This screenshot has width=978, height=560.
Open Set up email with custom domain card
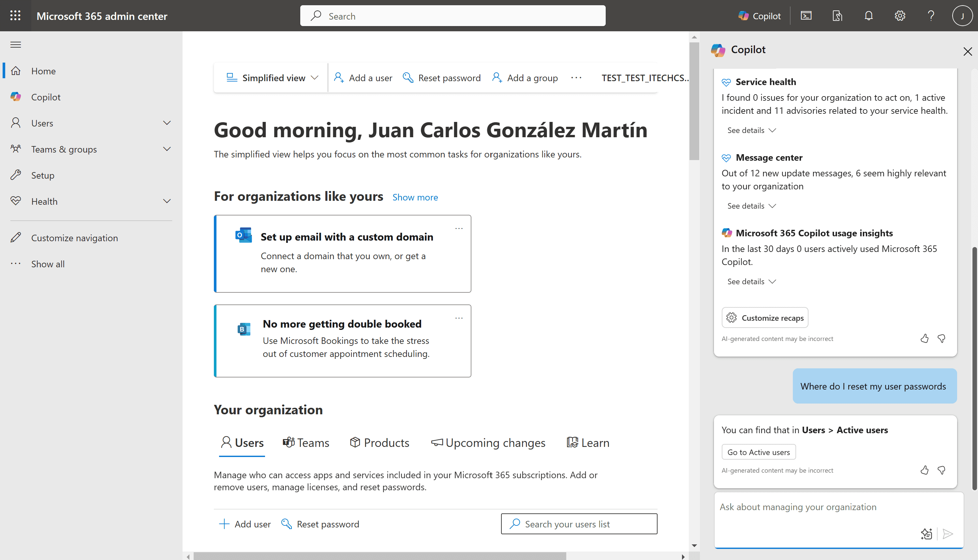tap(342, 254)
